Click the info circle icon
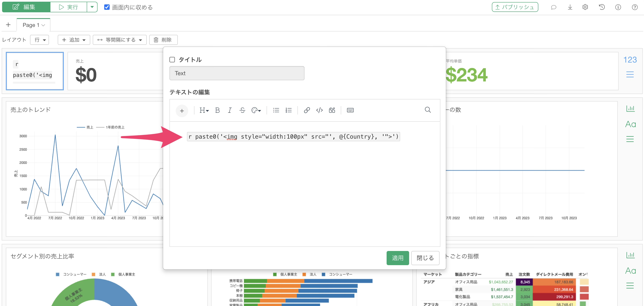Viewport: 644px width, 306px height. coord(618,7)
